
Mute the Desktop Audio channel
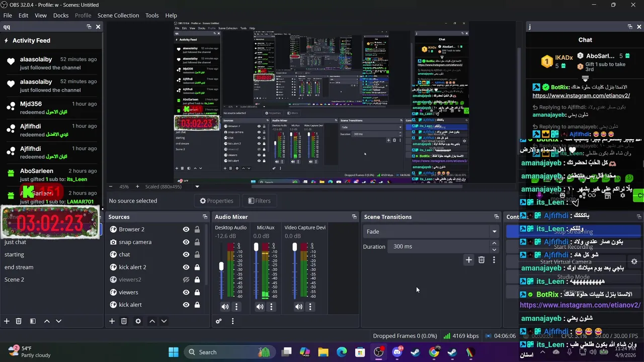coord(225,307)
